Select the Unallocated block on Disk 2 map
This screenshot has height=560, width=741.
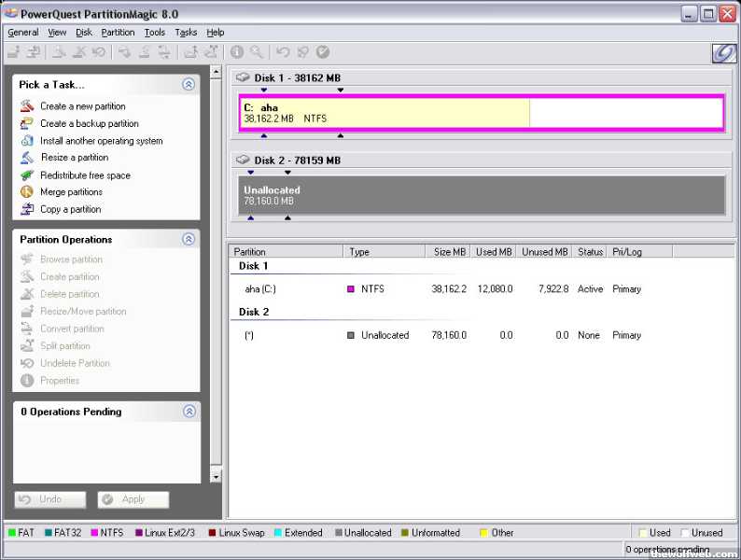click(482, 195)
